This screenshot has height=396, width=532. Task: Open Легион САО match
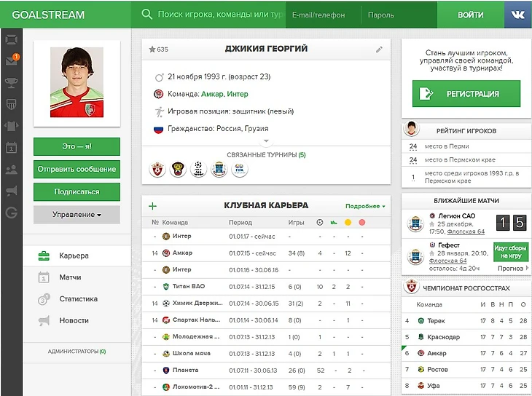pos(457,216)
